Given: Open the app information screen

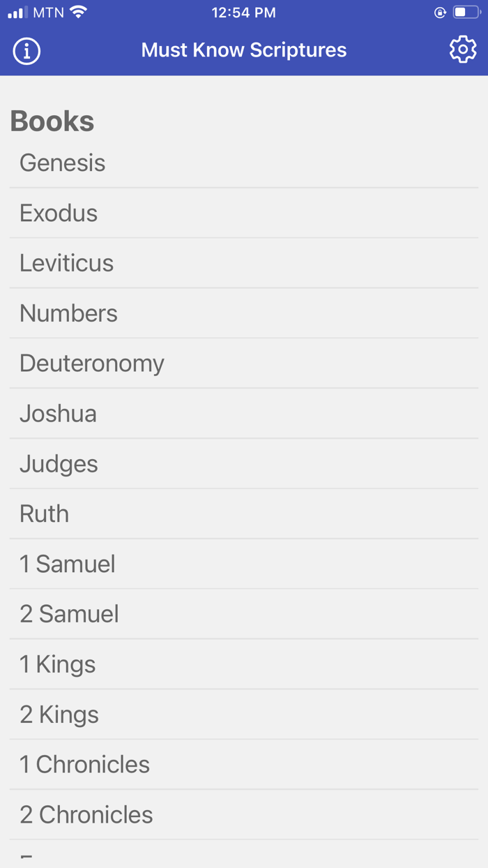Looking at the screenshot, I should (x=26, y=50).
